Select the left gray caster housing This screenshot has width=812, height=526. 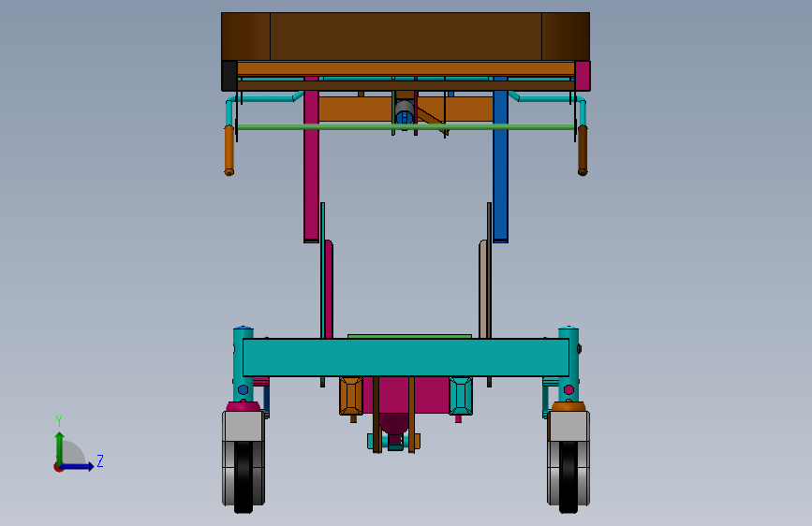(x=244, y=426)
